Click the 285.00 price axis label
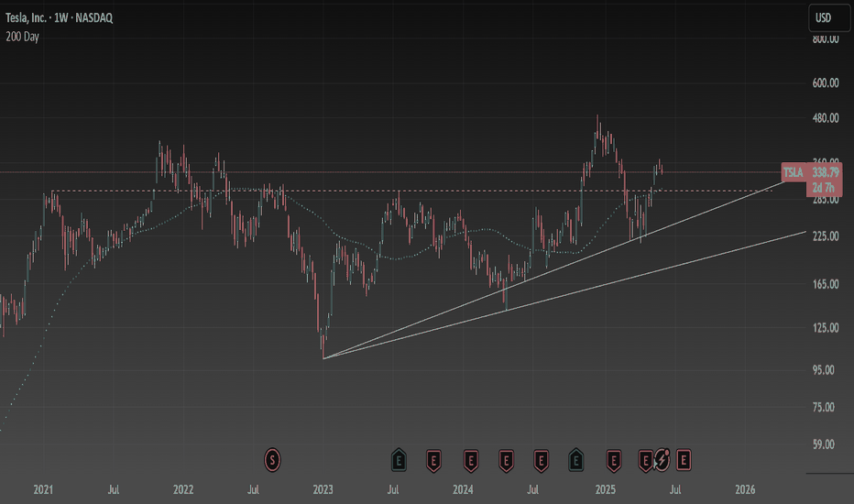 click(826, 200)
